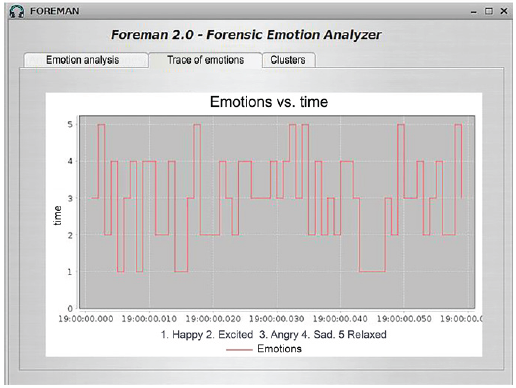Click the 19:00:00.010 time axis label
This screenshot has width=516, height=388.
click(x=149, y=319)
